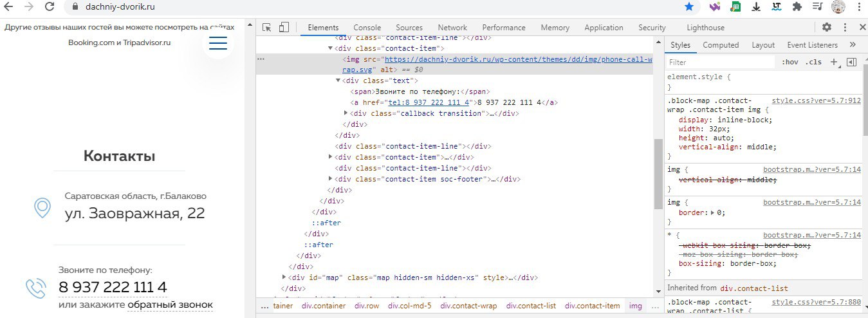This screenshot has height=318, width=868.
Task: Open the purple W extension icon
Action: pyautogui.click(x=715, y=7)
